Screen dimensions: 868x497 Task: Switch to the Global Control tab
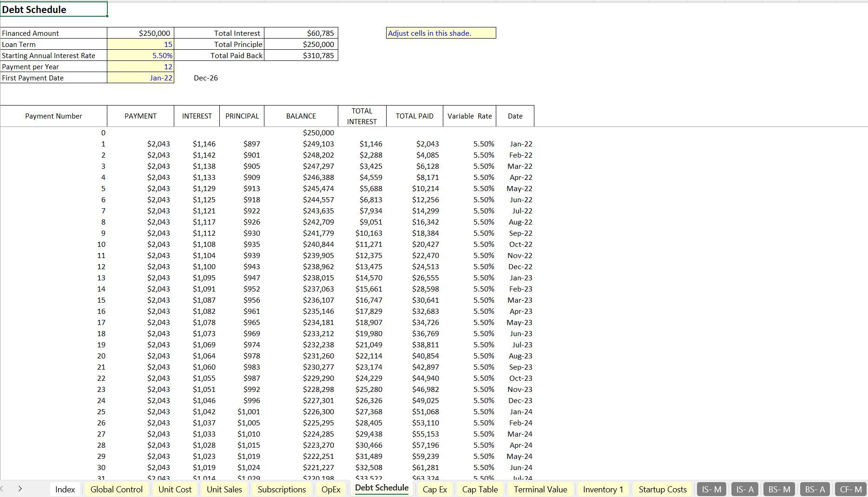point(117,489)
